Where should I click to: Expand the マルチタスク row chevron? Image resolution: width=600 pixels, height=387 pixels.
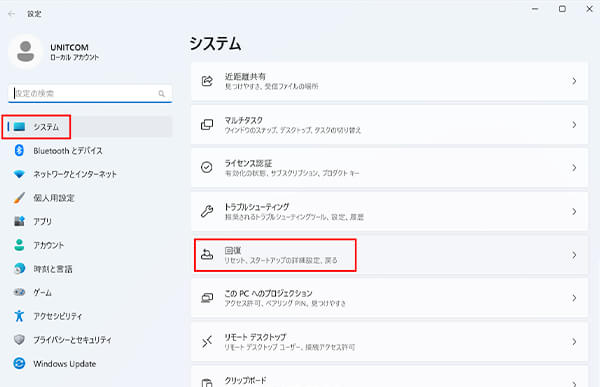pyautogui.click(x=574, y=125)
